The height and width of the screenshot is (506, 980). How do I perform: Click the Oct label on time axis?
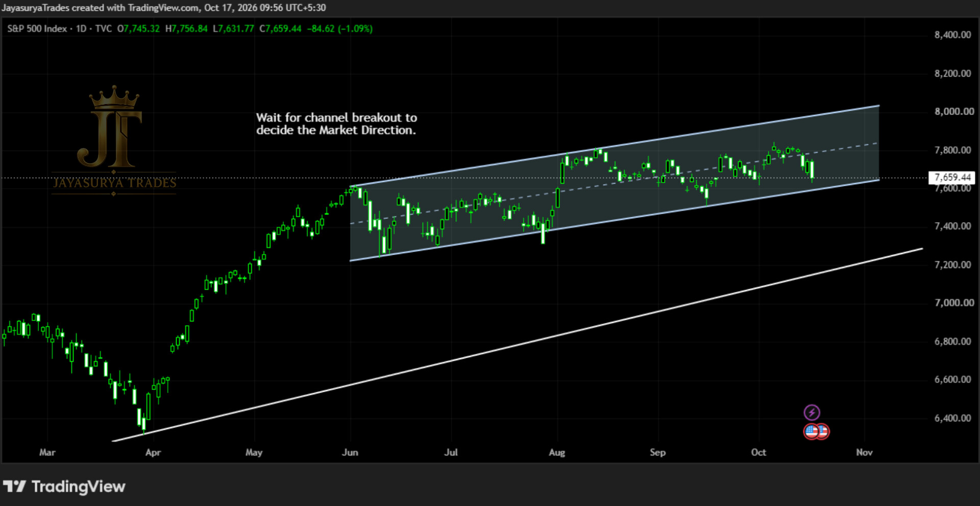[758, 452]
